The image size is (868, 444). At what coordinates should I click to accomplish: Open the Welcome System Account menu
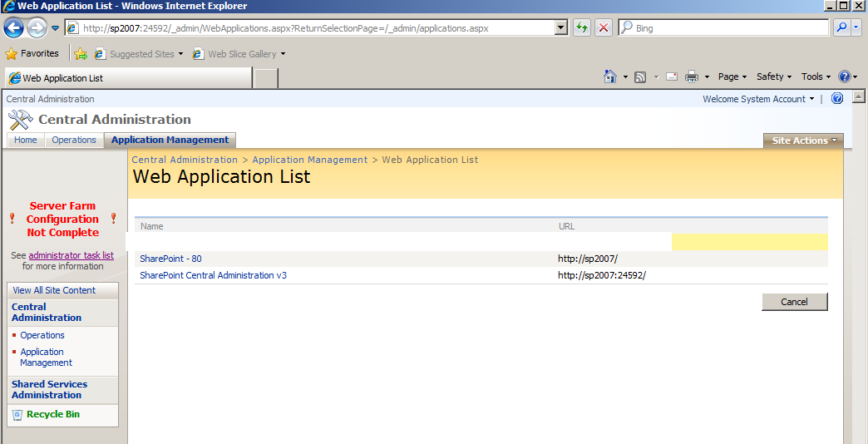coord(758,99)
